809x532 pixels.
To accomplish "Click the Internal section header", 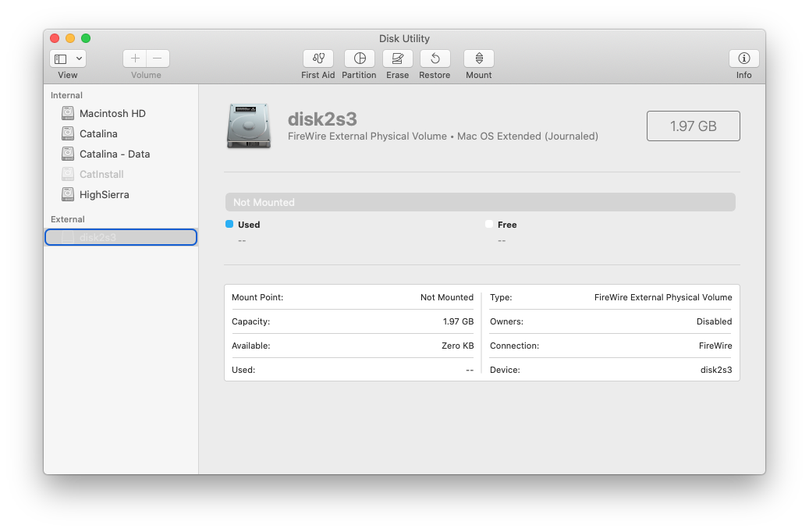I will [66, 95].
